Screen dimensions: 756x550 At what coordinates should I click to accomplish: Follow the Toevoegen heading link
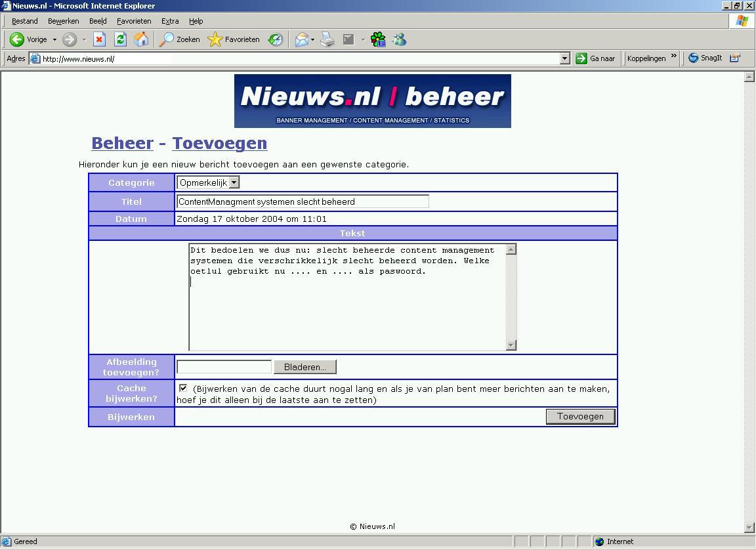coord(219,143)
